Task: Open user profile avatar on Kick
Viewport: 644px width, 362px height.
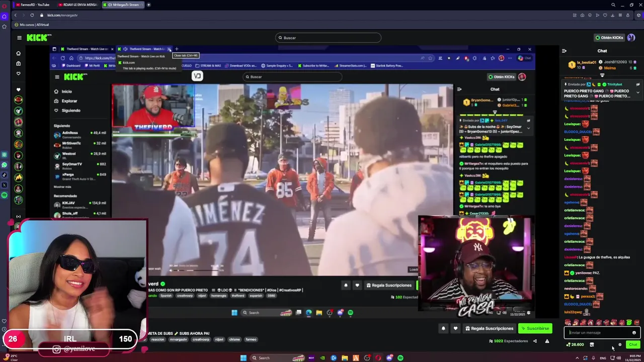Action: pyautogui.click(x=631, y=38)
